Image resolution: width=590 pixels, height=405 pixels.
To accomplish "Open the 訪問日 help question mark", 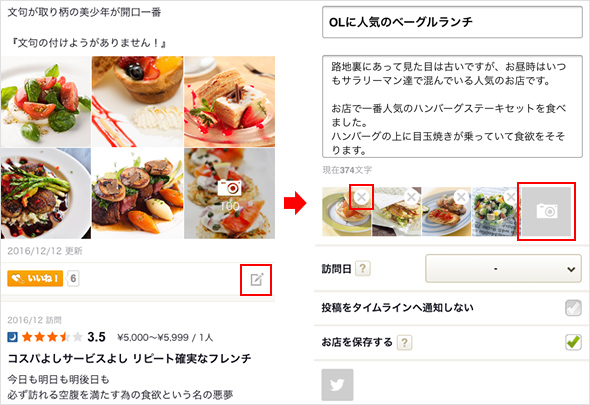I will (363, 269).
